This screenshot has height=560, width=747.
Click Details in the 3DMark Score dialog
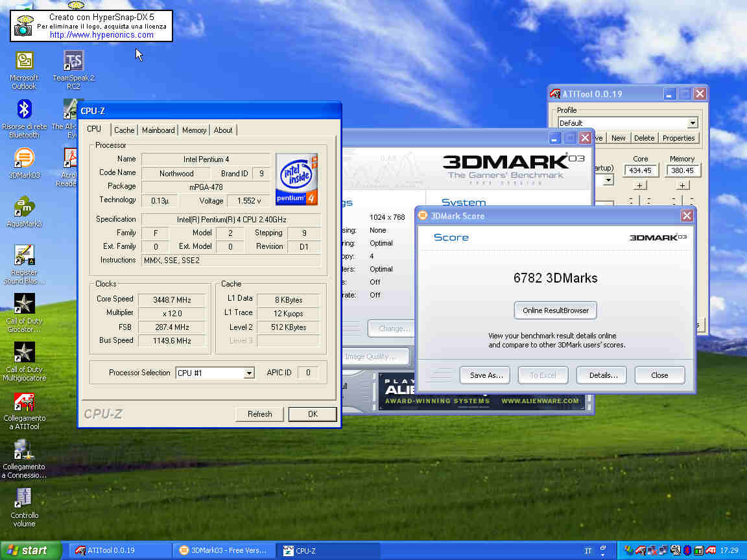tap(602, 375)
